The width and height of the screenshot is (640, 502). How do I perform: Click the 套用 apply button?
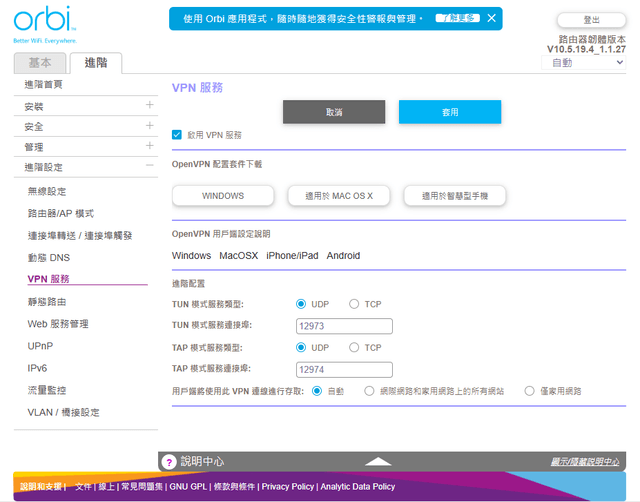click(x=450, y=112)
